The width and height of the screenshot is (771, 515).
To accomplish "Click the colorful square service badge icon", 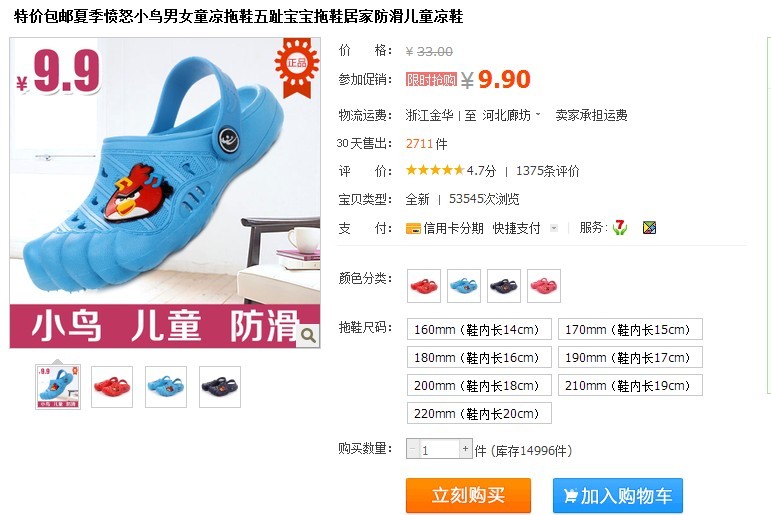I will pos(650,227).
